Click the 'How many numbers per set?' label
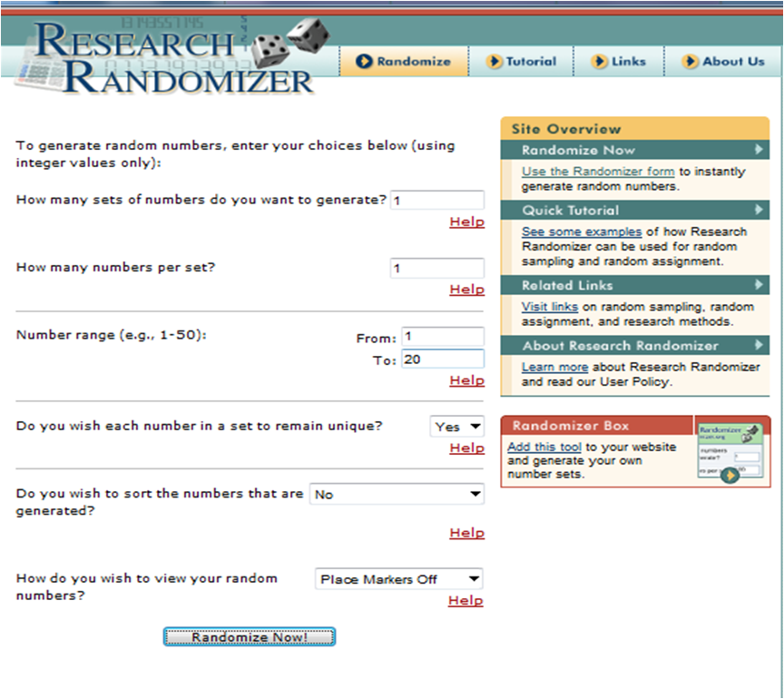The image size is (784, 699). coord(115,267)
